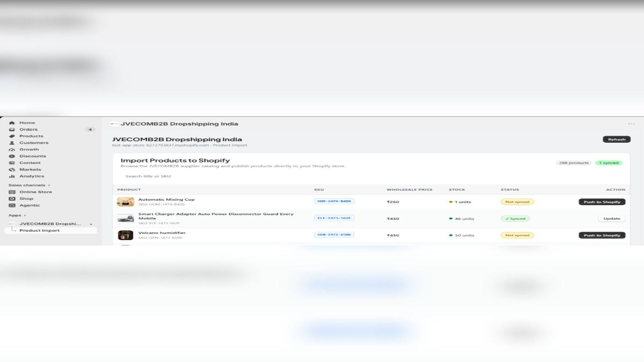644x362 pixels.
Task: Click the Content icon in sidebar
Action: [x=12, y=163]
